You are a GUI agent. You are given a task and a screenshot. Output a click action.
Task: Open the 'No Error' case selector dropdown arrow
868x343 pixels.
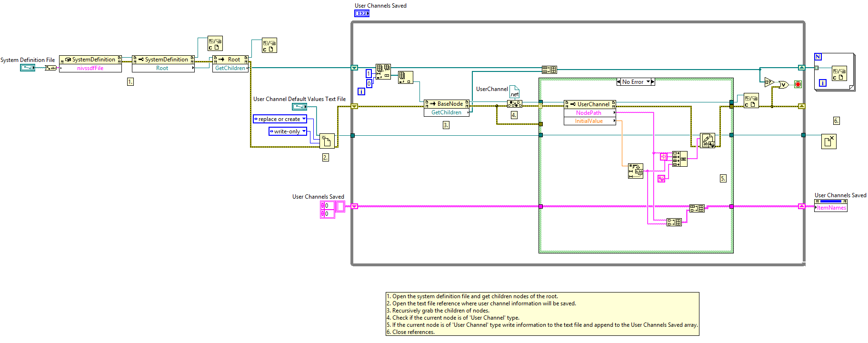(649, 82)
